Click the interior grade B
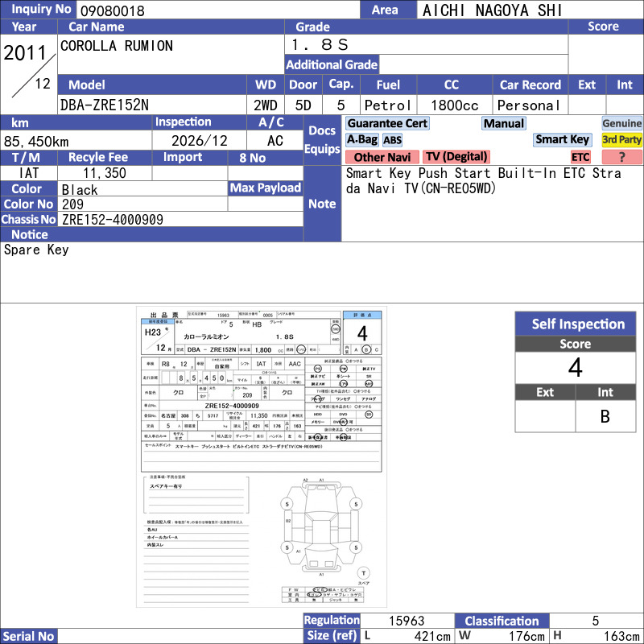Image resolution: width=644 pixels, height=644 pixels. 605,416
